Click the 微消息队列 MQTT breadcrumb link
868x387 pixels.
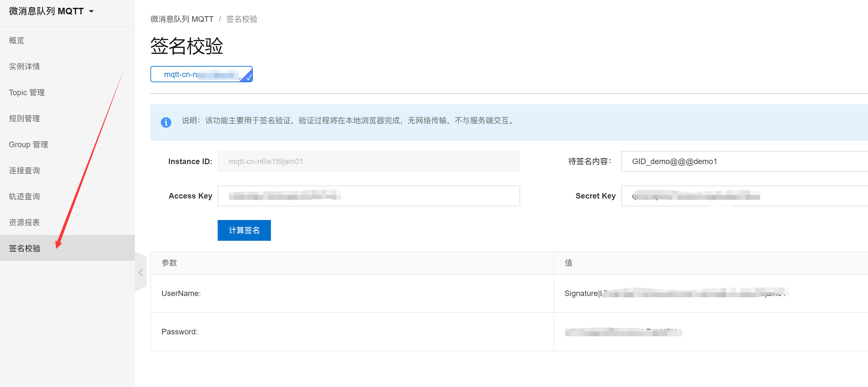click(x=182, y=19)
